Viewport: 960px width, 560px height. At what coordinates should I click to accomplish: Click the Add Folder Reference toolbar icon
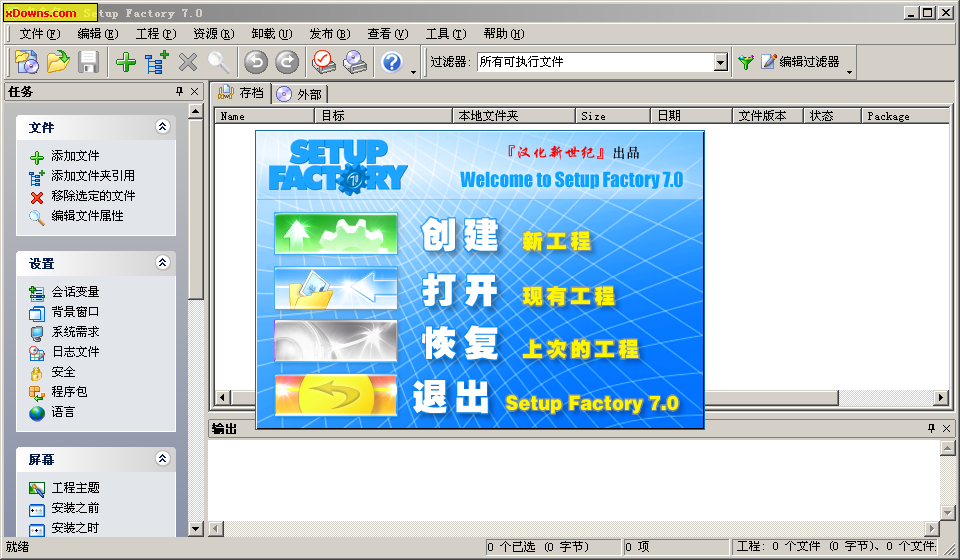(157, 62)
